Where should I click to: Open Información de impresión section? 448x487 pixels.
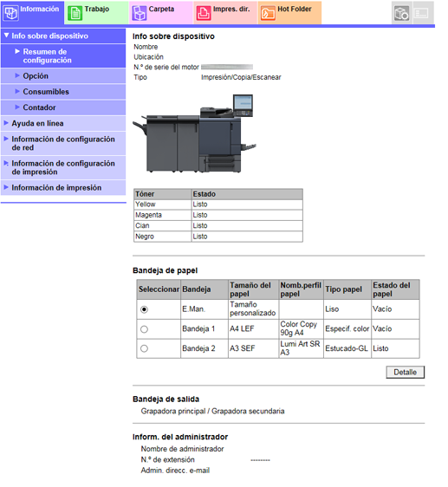click(x=63, y=187)
